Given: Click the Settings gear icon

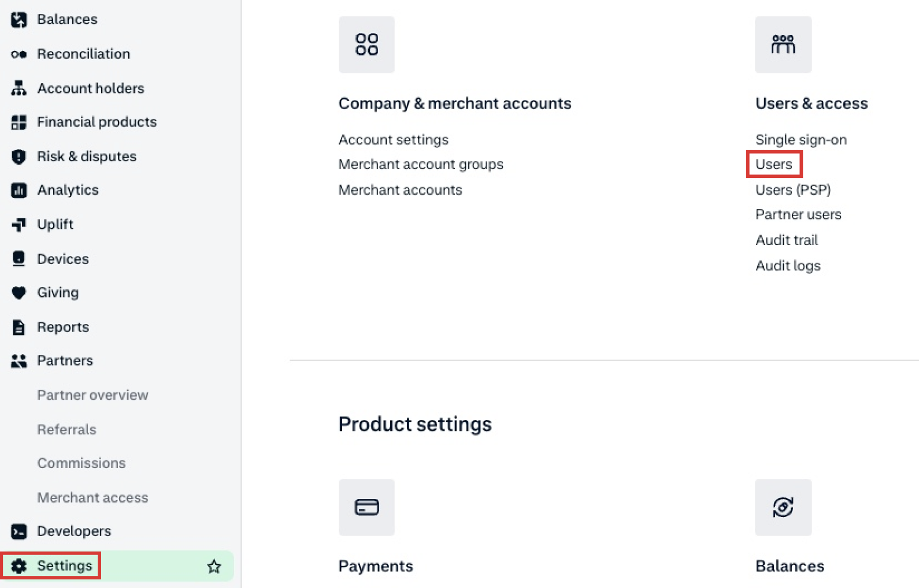Looking at the screenshot, I should pos(18,566).
